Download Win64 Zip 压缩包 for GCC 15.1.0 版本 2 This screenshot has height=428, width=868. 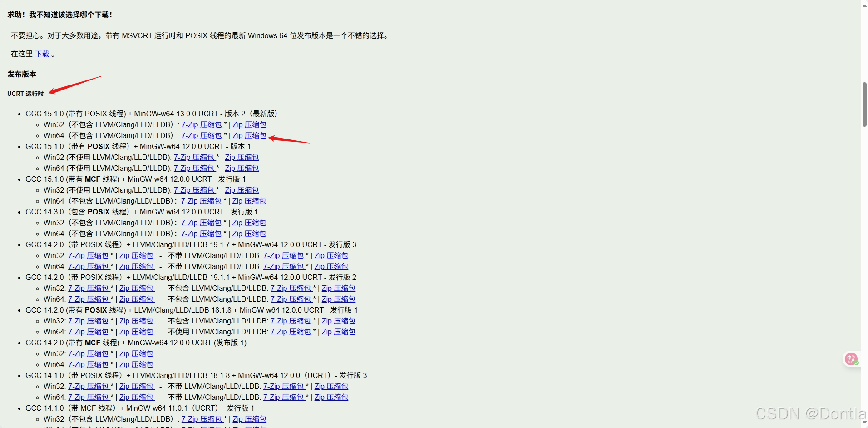(x=249, y=135)
